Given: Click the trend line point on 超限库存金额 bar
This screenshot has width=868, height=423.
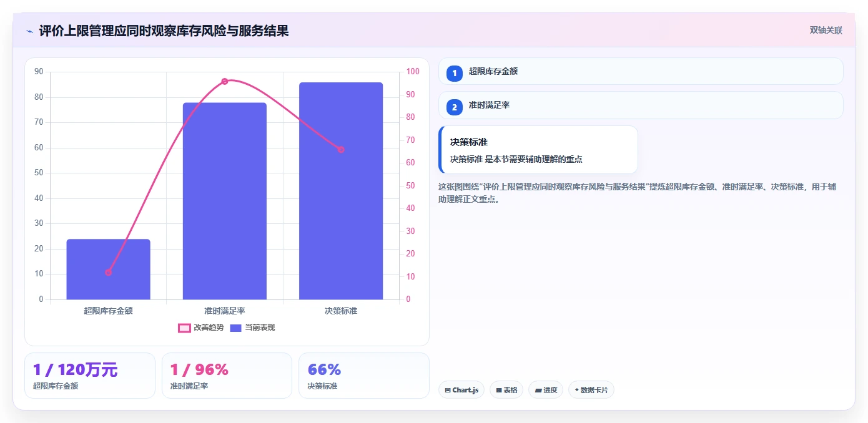Looking at the screenshot, I should tap(108, 272).
